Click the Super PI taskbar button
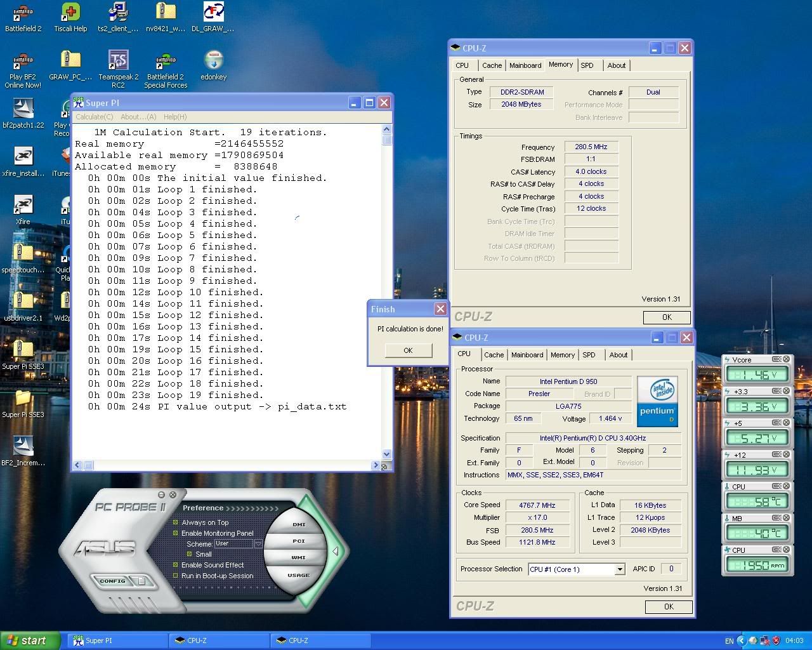Screen dimensions: 812x650 117,640
